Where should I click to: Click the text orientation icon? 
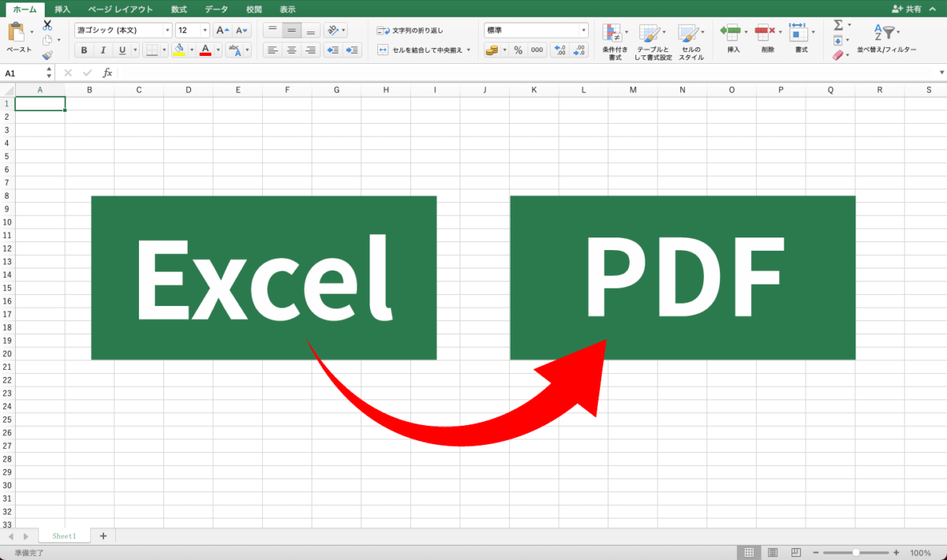[x=332, y=30]
